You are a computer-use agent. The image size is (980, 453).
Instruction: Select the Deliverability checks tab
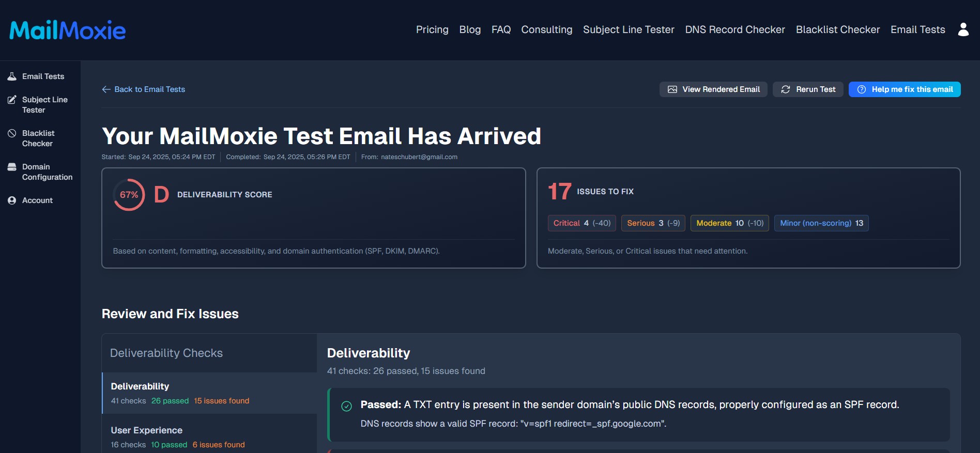click(x=209, y=393)
